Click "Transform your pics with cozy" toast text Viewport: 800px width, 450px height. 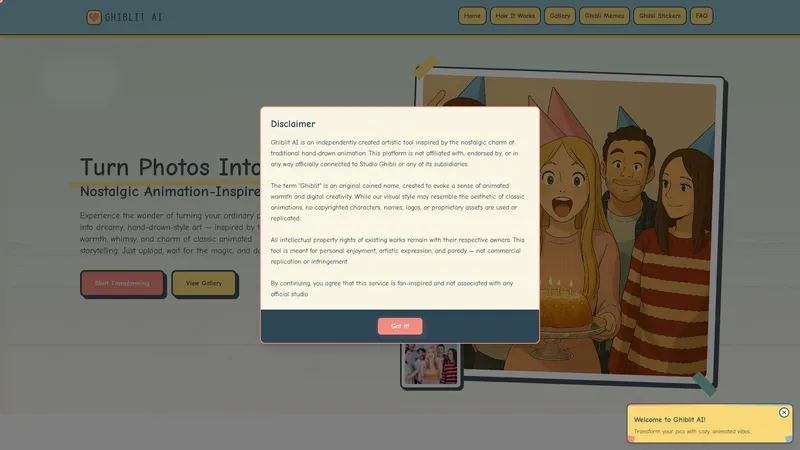click(x=692, y=432)
